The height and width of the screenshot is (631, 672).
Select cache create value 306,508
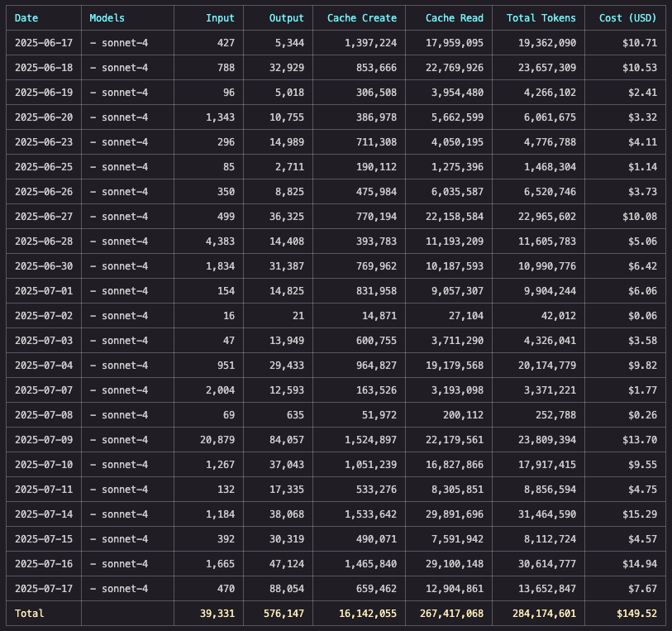pos(376,93)
